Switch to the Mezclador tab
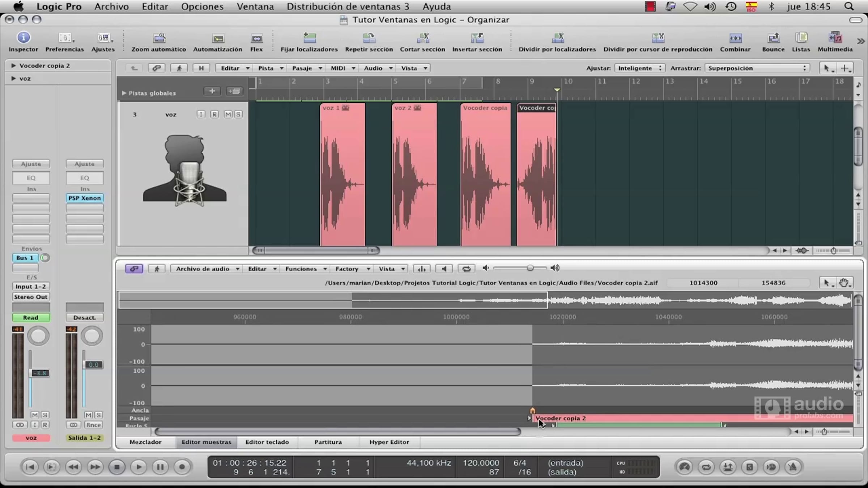868x488 pixels. tap(145, 442)
